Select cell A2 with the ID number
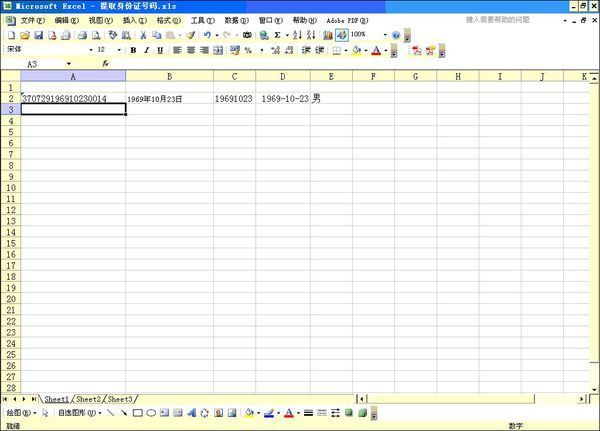 [73, 99]
